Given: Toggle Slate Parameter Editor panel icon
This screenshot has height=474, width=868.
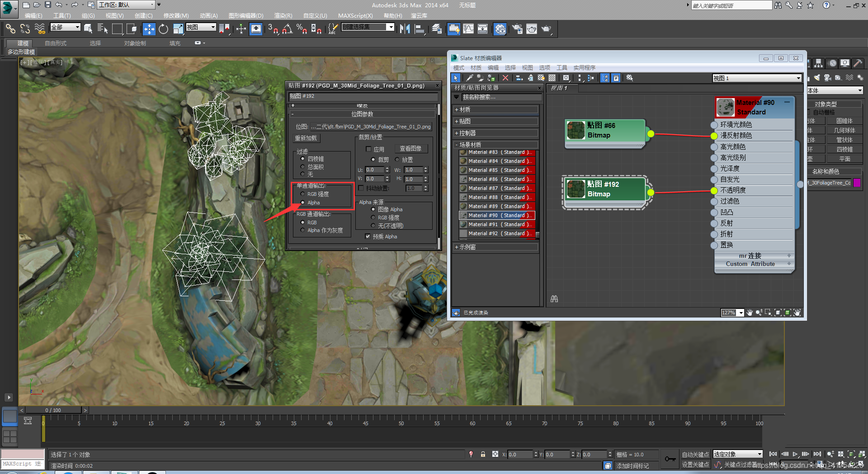Looking at the screenshot, I should pos(616,78).
